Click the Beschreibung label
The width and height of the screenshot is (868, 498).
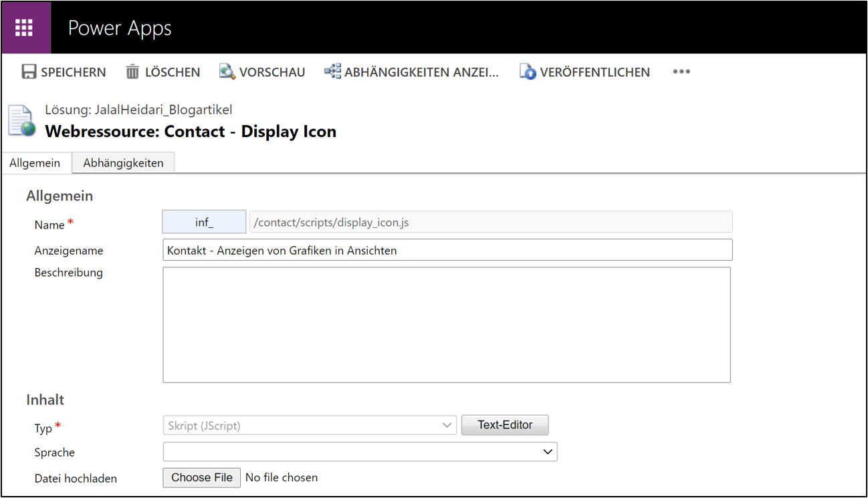coord(69,273)
